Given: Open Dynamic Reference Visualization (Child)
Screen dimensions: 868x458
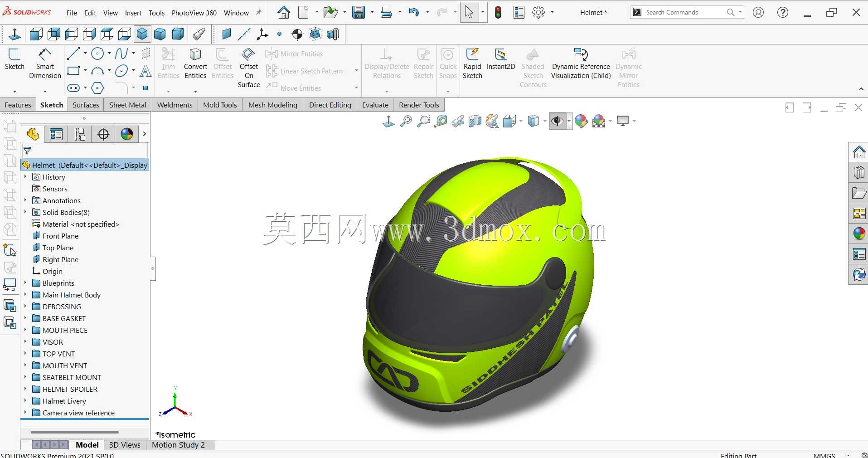Looking at the screenshot, I should tap(581, 63).
